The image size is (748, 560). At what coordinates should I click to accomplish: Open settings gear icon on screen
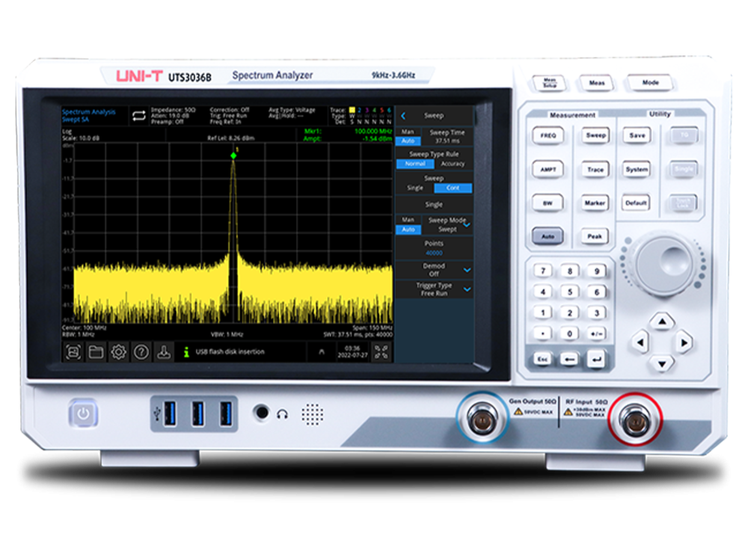[118, 352]
